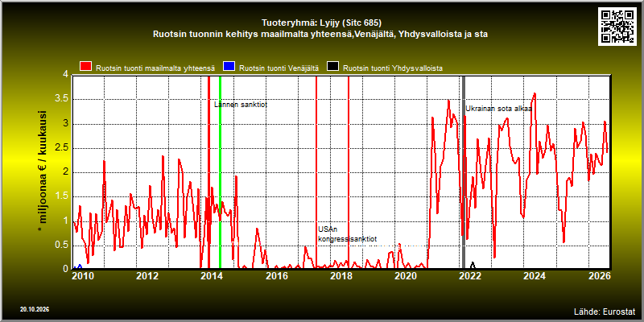Select legend label 'Ruotsin tuonti Yhdysvalloista'

[x=393, y=68]
